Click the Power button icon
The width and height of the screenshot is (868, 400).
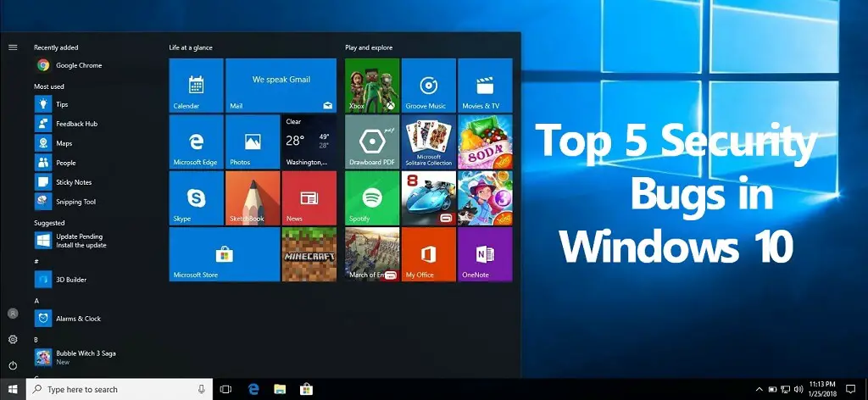point(13,365)
